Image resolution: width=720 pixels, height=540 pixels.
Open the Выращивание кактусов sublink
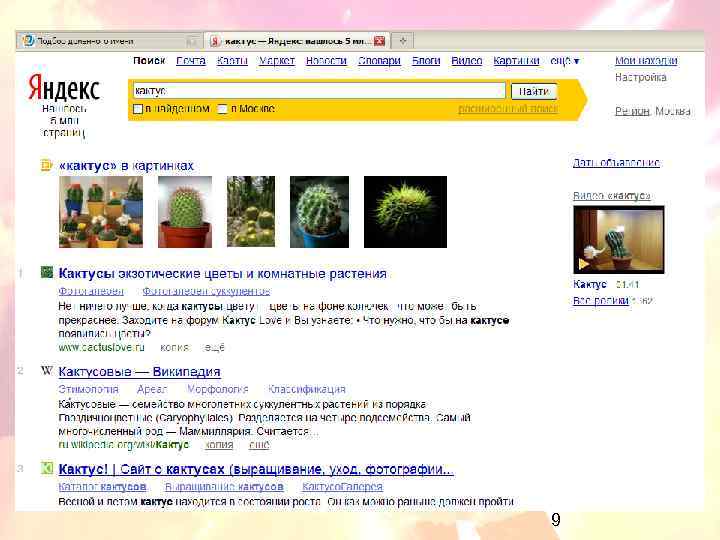point(224,487)
